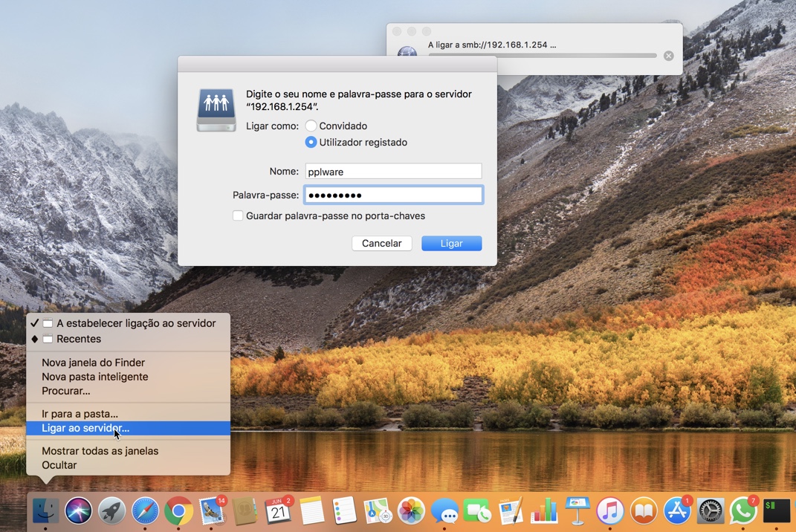Open Calendar from the Dock
Viewport: 796px width, 532px height.
point(277,510)
